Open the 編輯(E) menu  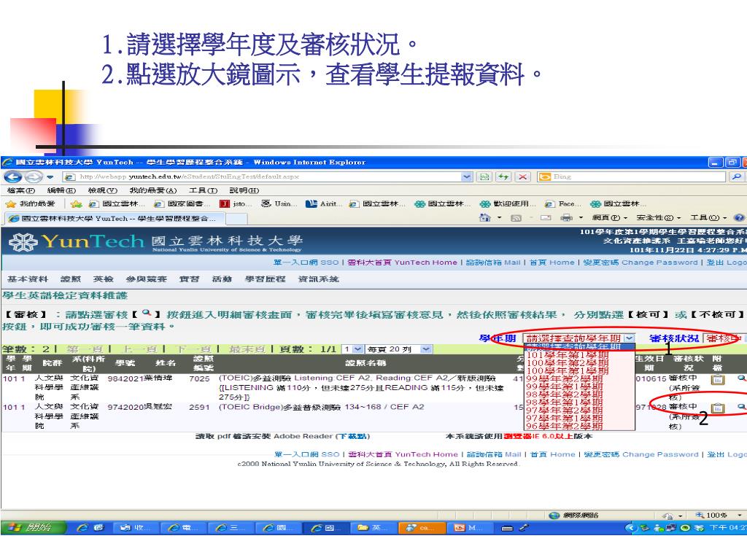coord(61,190)
